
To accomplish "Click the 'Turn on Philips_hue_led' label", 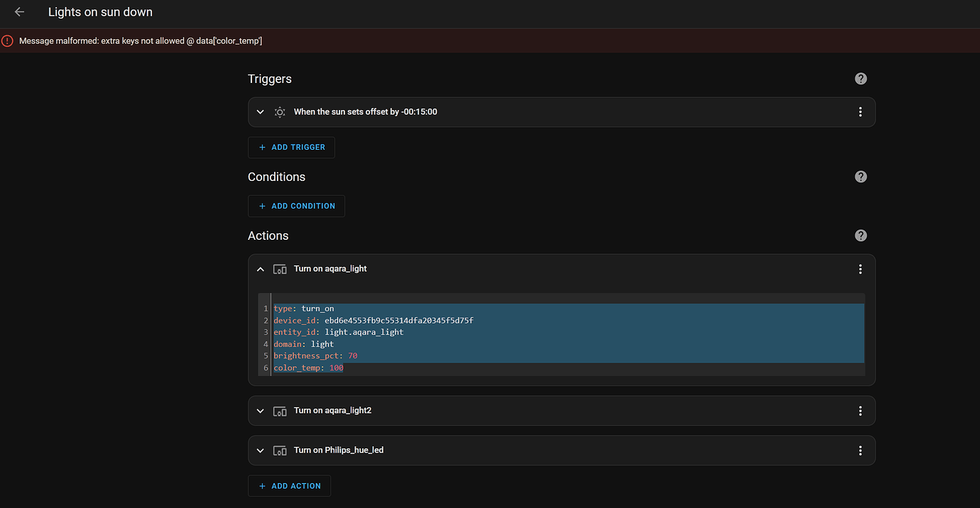I will [339, 451].
